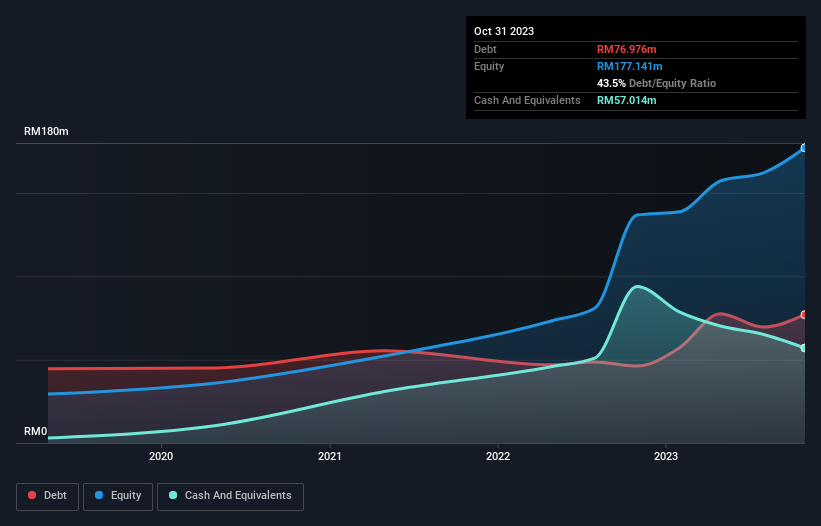Click the tooltip Debt row label

pos(485,49)
